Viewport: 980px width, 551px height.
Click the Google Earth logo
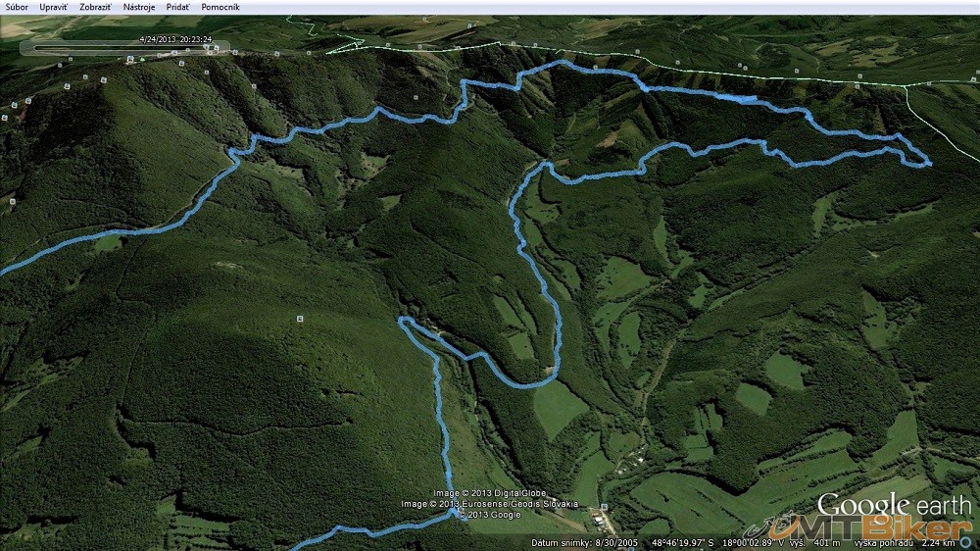[x=894, y=507]
